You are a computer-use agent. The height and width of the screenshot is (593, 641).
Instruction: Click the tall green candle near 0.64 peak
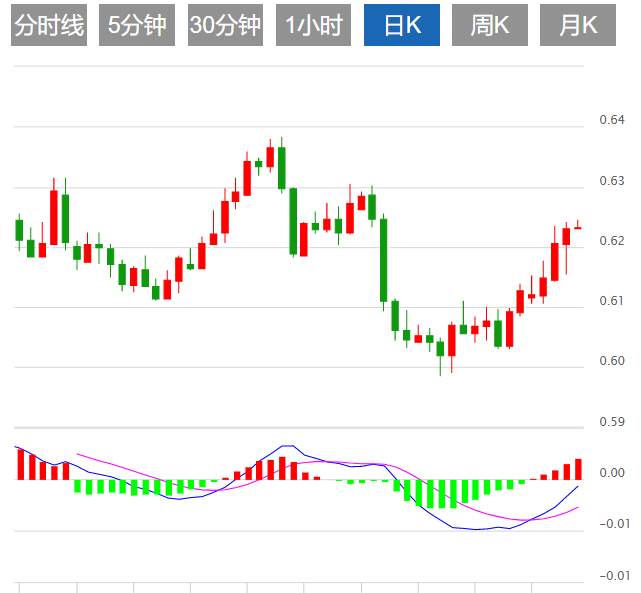click(282, 168)
